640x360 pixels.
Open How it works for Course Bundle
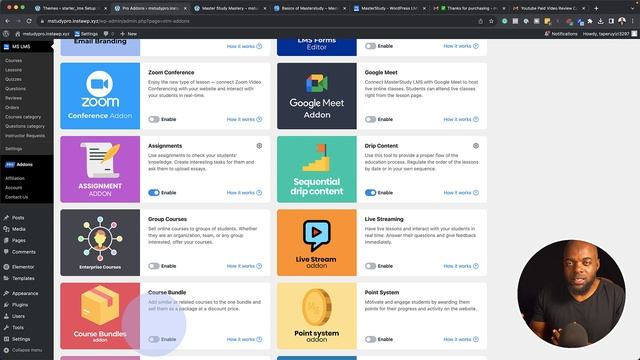pyautogui.click(x=244, y=339)
